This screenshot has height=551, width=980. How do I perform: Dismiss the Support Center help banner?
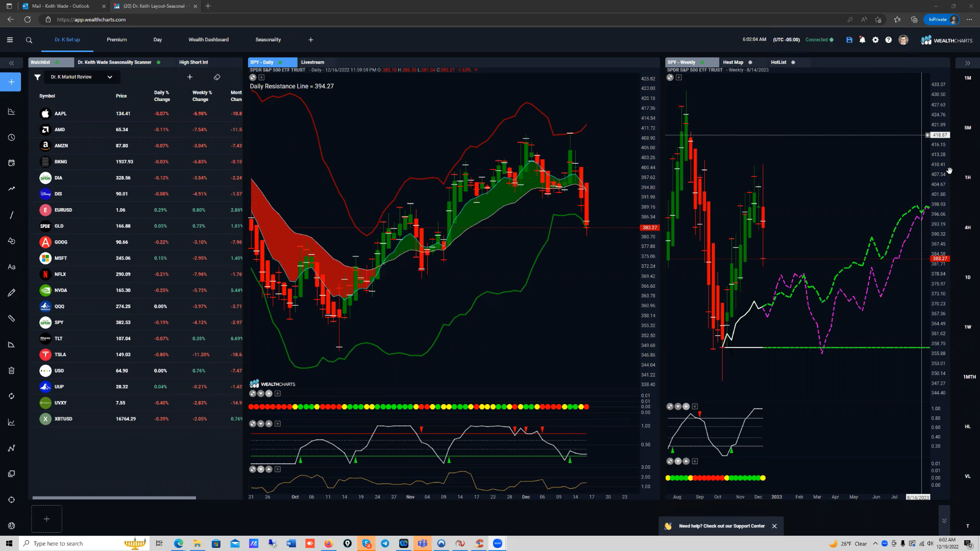774,526
